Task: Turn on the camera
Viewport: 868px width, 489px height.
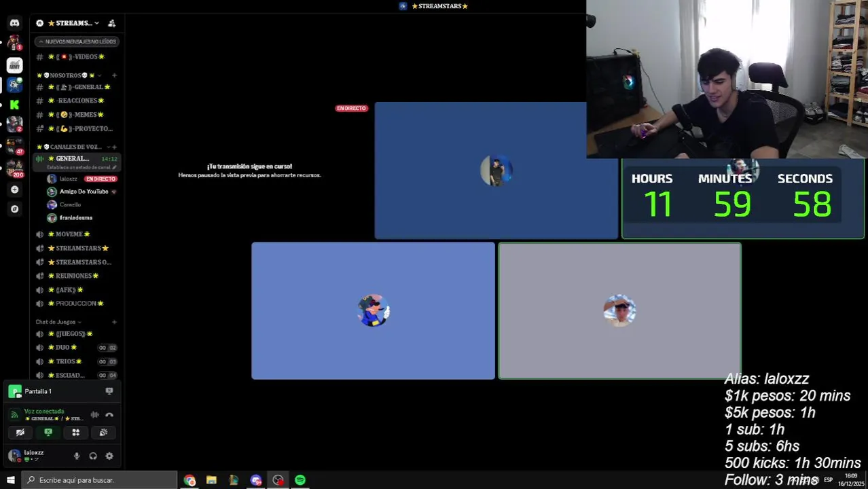Action: 20,432
